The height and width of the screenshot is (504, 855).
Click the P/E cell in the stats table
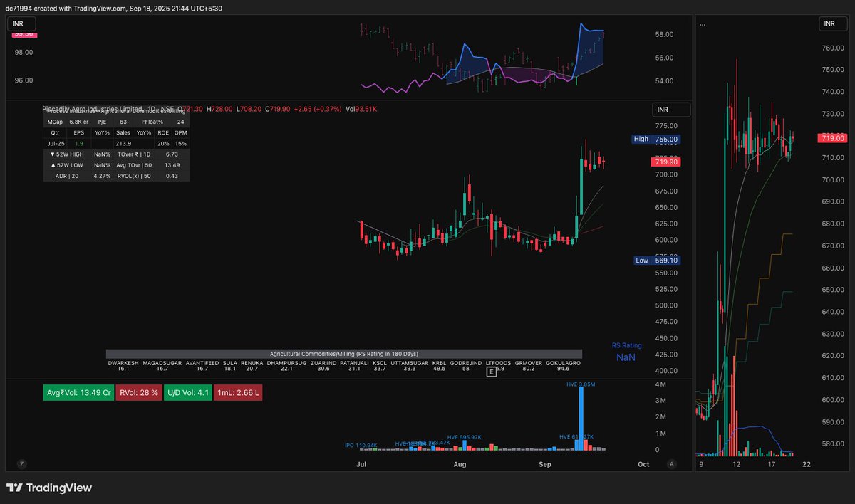click(x=102, y=122)
